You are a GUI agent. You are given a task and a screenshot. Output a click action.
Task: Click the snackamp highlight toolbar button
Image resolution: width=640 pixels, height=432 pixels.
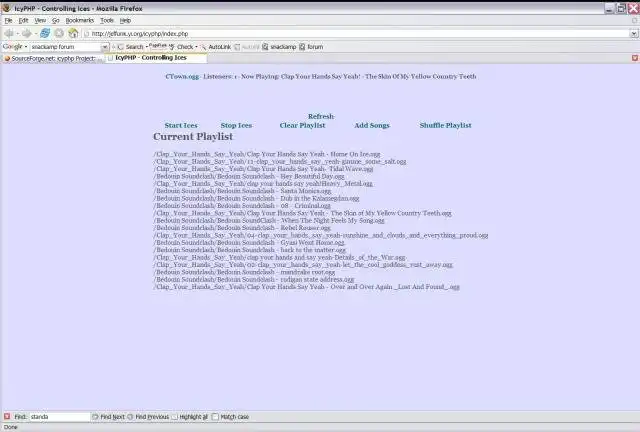point(279,47)
